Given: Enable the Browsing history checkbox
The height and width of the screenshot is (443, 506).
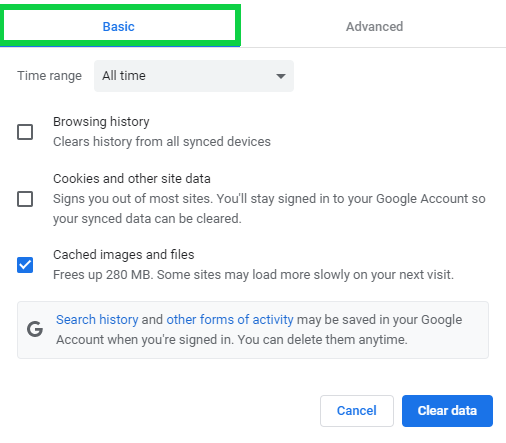Looking at the screenshot, I should click(25, 132).
